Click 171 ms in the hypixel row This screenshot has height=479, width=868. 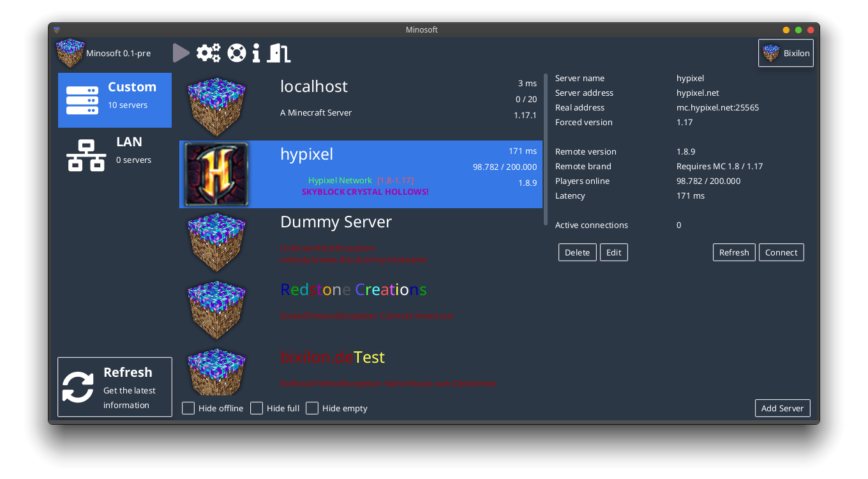(523, 151)
